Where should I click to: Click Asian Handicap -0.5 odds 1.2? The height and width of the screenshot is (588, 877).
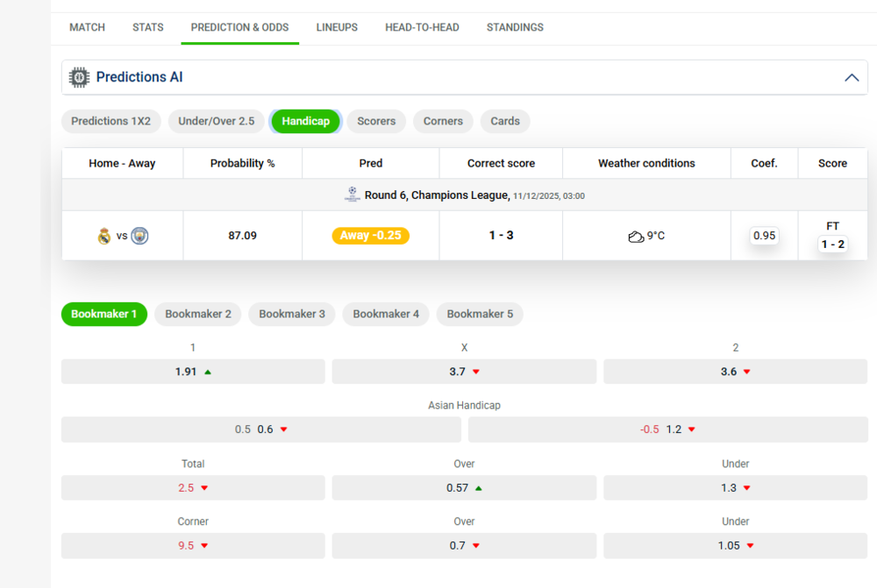(x=667, y=429)
